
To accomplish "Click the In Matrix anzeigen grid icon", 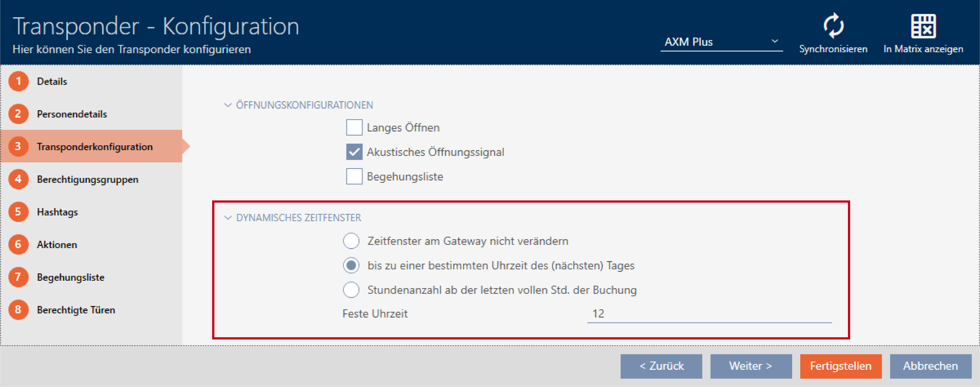I will click(923, 26).
